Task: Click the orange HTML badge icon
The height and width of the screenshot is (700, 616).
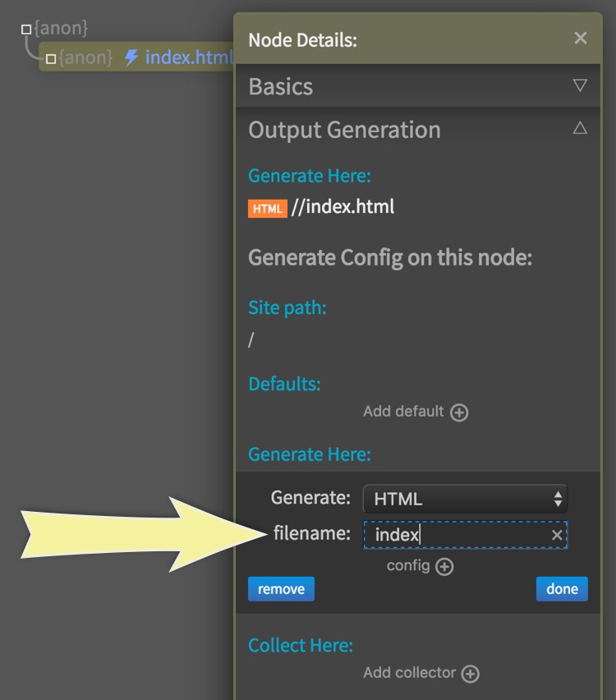Action: click(x=267, y=209)
